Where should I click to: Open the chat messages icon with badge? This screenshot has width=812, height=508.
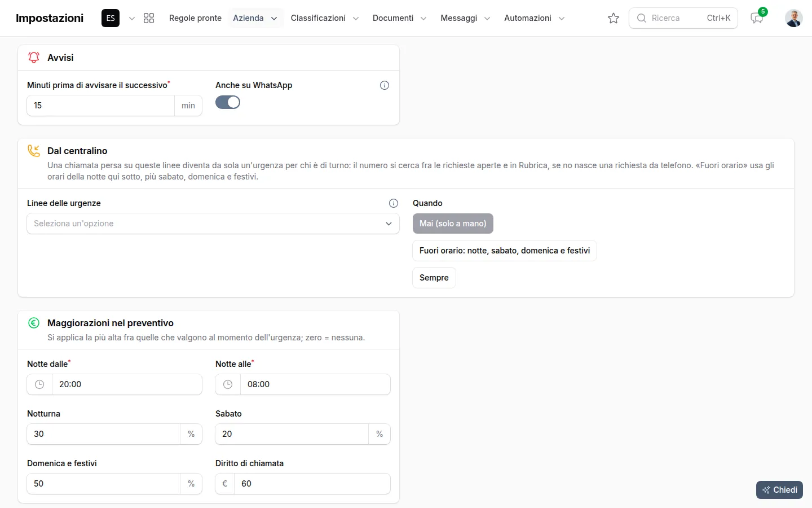click(757, 17)
